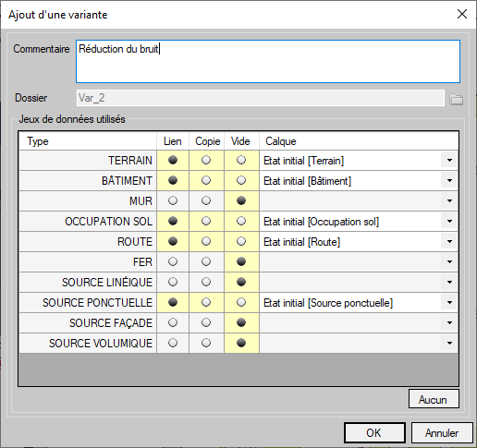This screenshot has width=477, height=448.
Task: Click inside the Commentaire text box
Action: tap(268, 61)
